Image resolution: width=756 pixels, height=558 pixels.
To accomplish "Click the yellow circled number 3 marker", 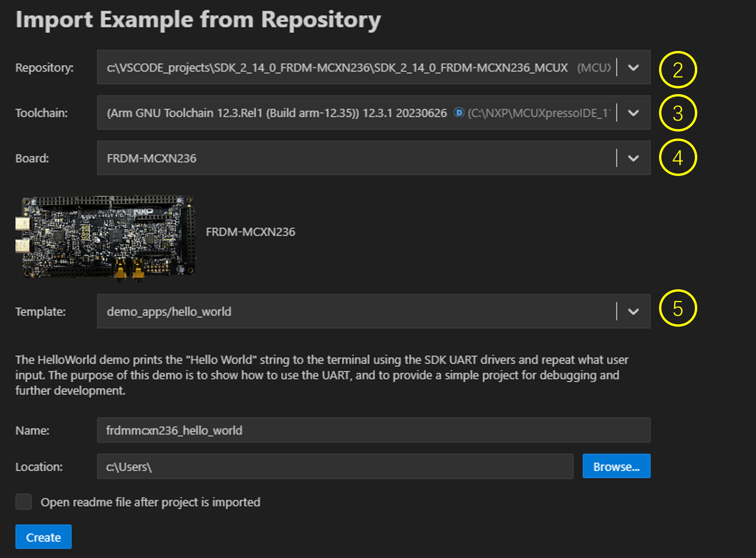I will pyautogui.click(x=678, y=113).
